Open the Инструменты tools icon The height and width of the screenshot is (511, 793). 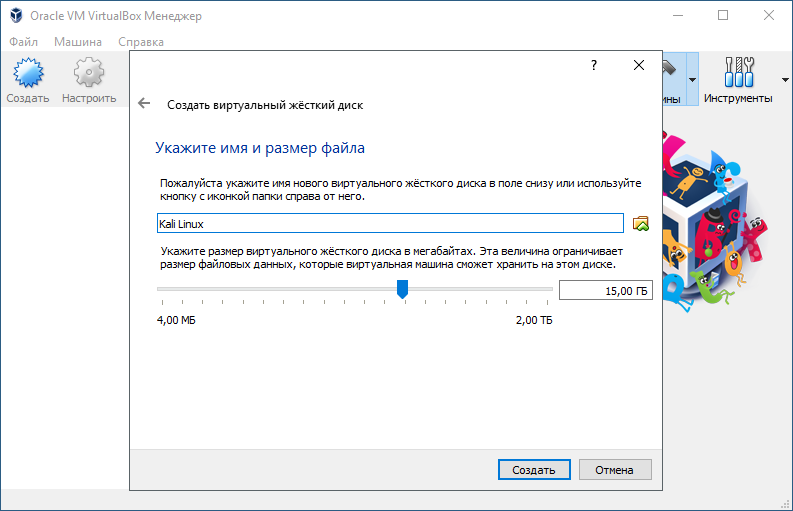(x=739, y=72)
